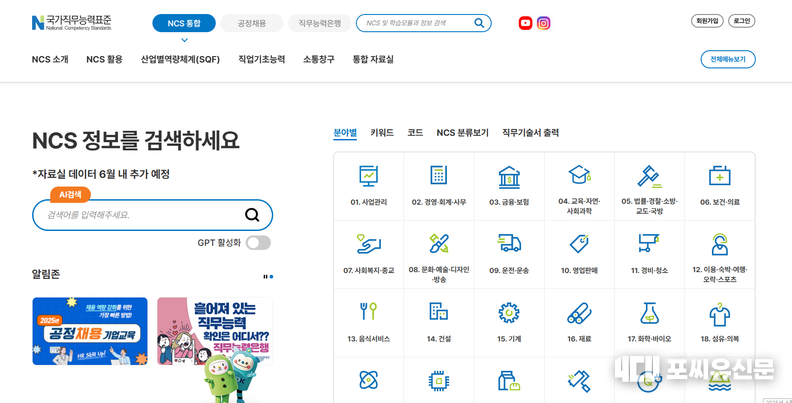Screen dimensions: 792x403
Task: Open the paint roller category icon
Action: [579, 381]
